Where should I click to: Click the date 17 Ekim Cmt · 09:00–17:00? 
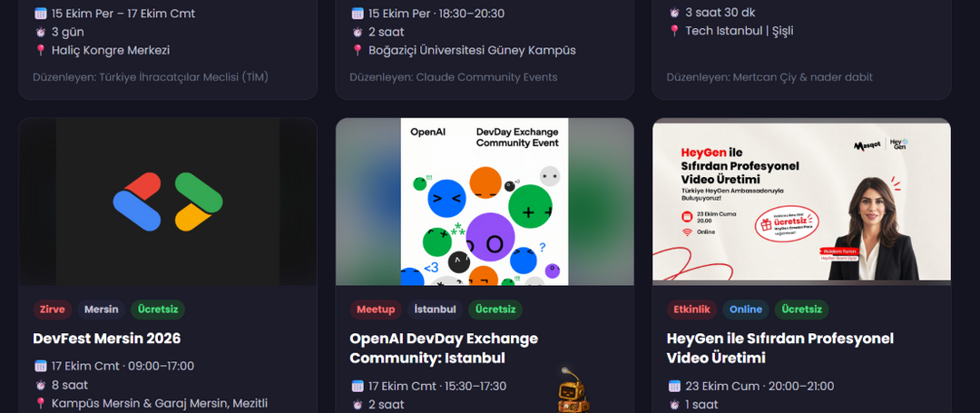click(123, 366)
